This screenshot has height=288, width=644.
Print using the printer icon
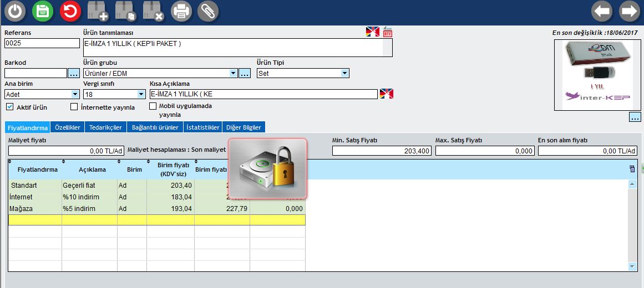[181, 11]
